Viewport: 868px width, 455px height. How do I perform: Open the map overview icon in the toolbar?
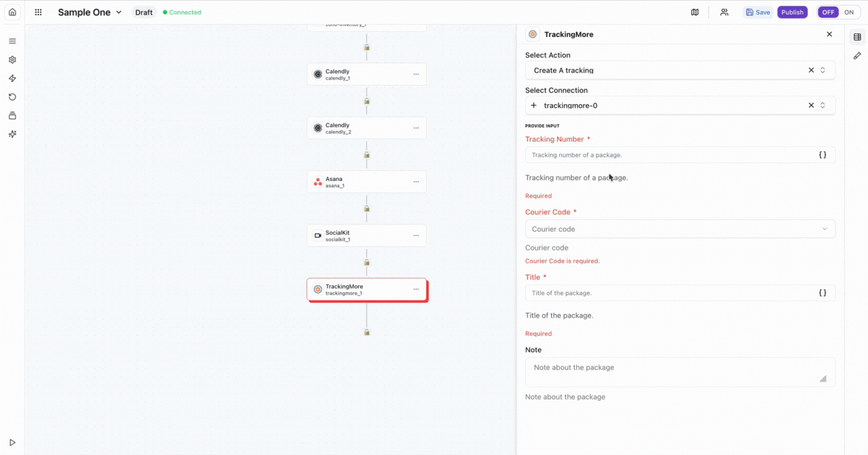click(695, 12)
